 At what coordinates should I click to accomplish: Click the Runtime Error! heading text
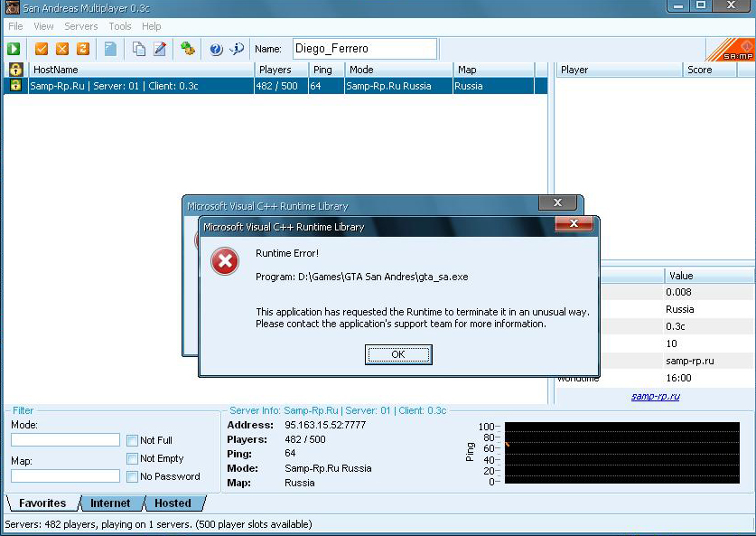287,253
